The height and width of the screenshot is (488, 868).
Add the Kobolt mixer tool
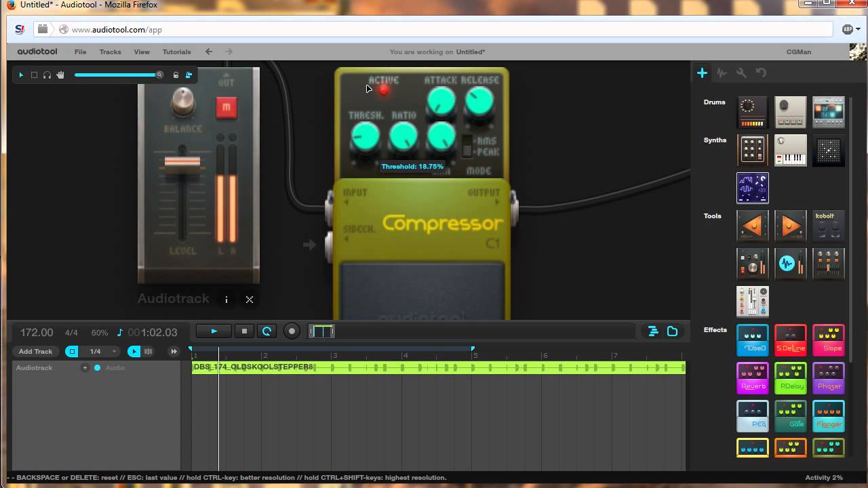click(829, 226)
